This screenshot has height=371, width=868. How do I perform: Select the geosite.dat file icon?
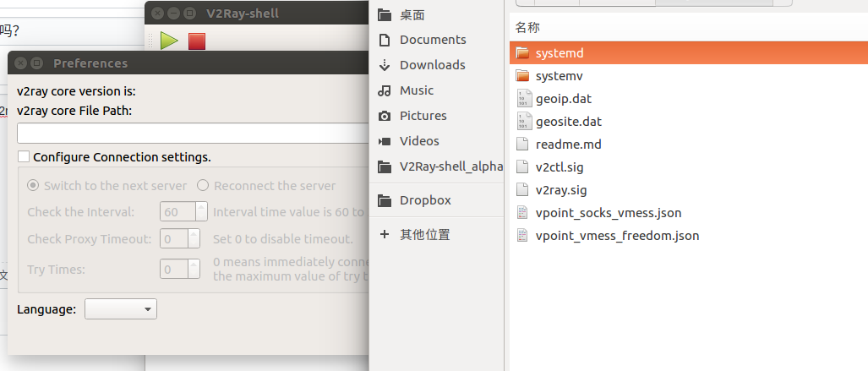pos(524,121)
